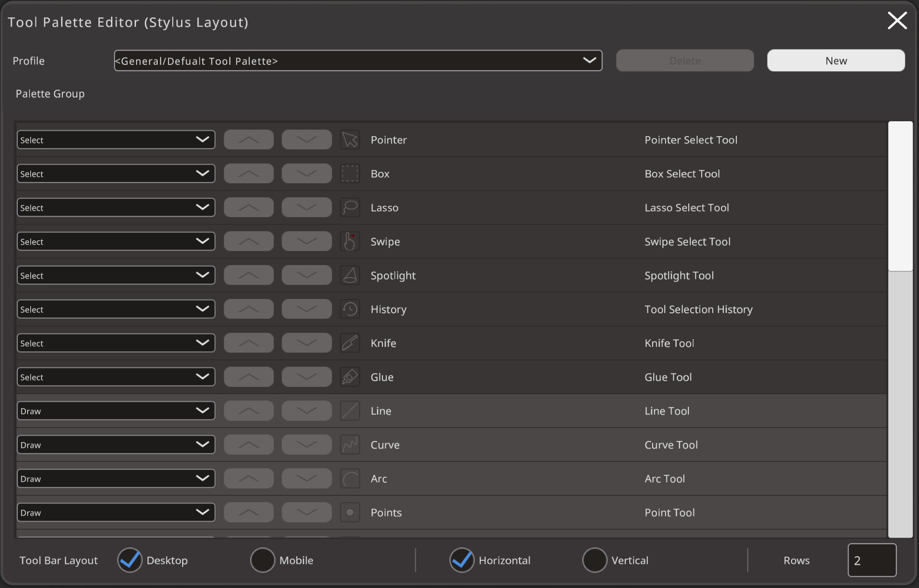The width and height of the screenshot is (919, 588).
Task: Move the Points tool down
Action: click(306, 512)
